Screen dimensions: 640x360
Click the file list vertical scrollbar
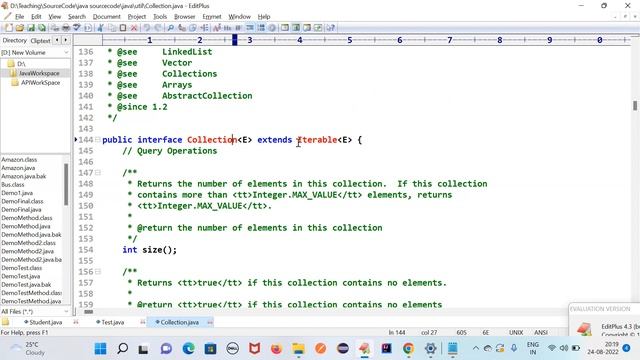click(66, 184)
